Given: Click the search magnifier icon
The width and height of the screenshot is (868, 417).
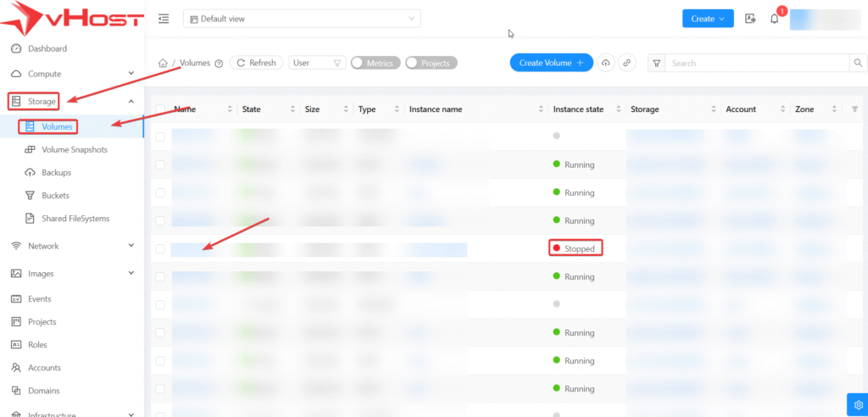Looking at the screenshot, I should 858,63.
